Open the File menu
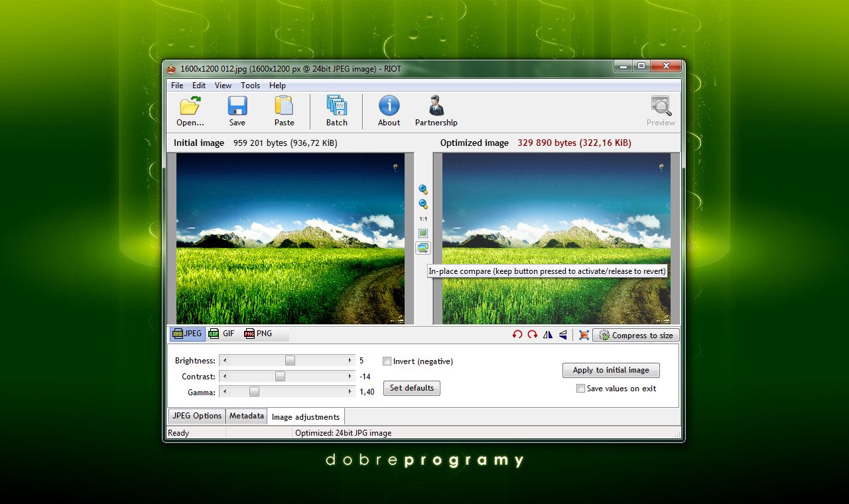The width and height of the screenshot is (849, 504). [177, 86]
